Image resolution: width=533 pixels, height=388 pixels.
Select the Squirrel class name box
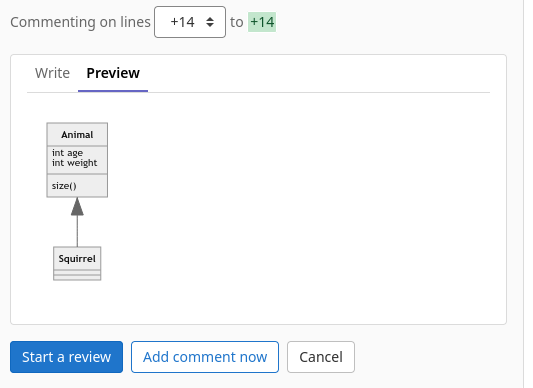point(77,258)
